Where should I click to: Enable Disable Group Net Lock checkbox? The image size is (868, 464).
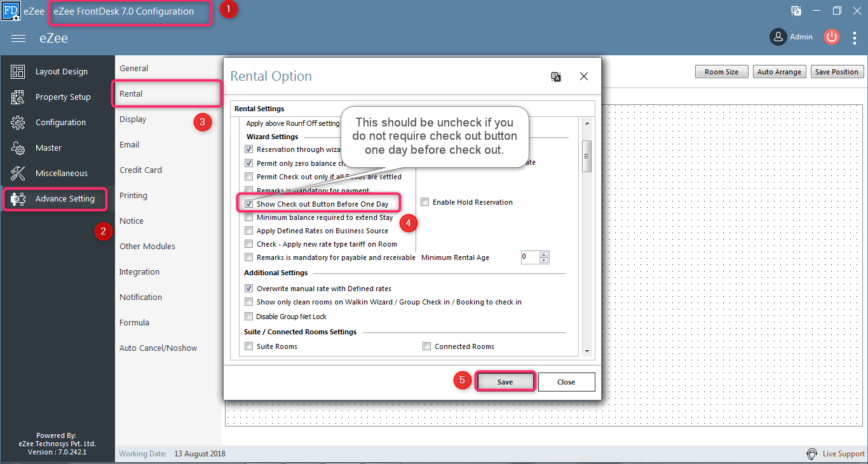tap(249, 317)
